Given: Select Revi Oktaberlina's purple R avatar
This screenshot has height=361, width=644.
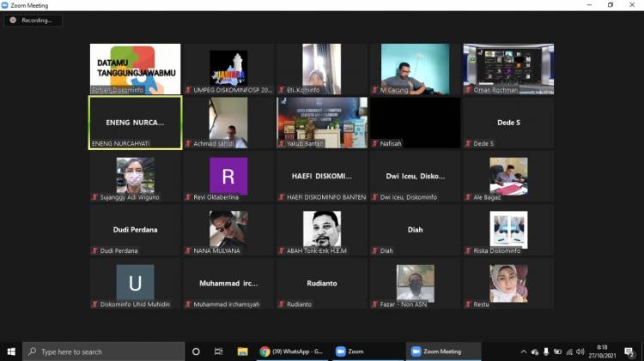Looking at the screenshot, I should [x=228, y=176].
